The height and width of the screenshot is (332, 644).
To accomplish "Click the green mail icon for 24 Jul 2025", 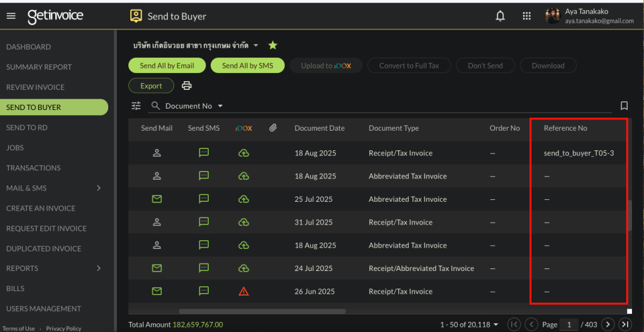I will [x=157, y=268].
